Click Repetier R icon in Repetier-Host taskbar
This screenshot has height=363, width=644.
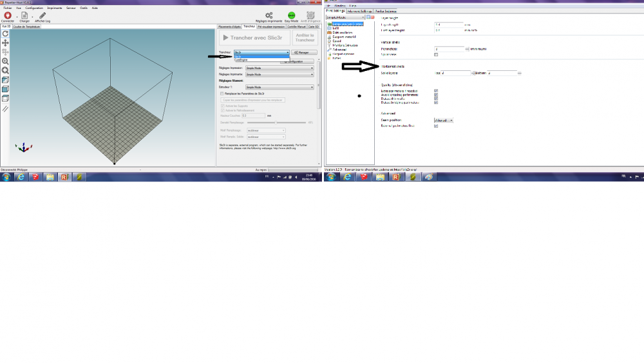64,177
